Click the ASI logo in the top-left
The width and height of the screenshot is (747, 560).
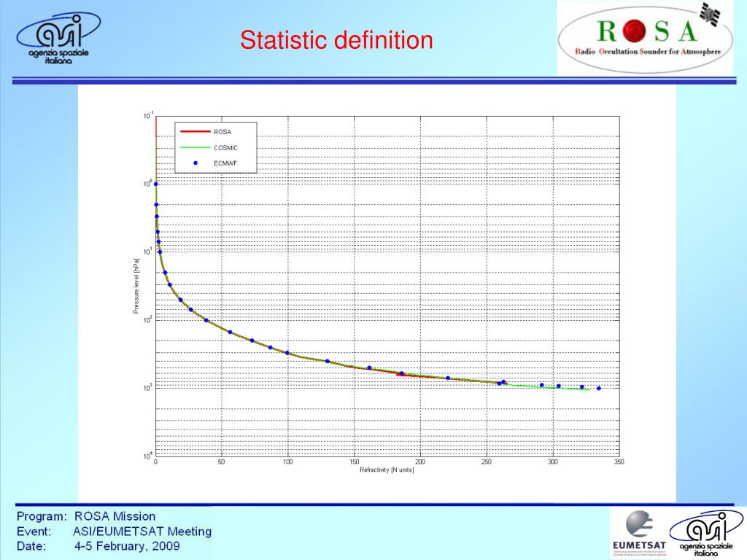pos(58,38)
